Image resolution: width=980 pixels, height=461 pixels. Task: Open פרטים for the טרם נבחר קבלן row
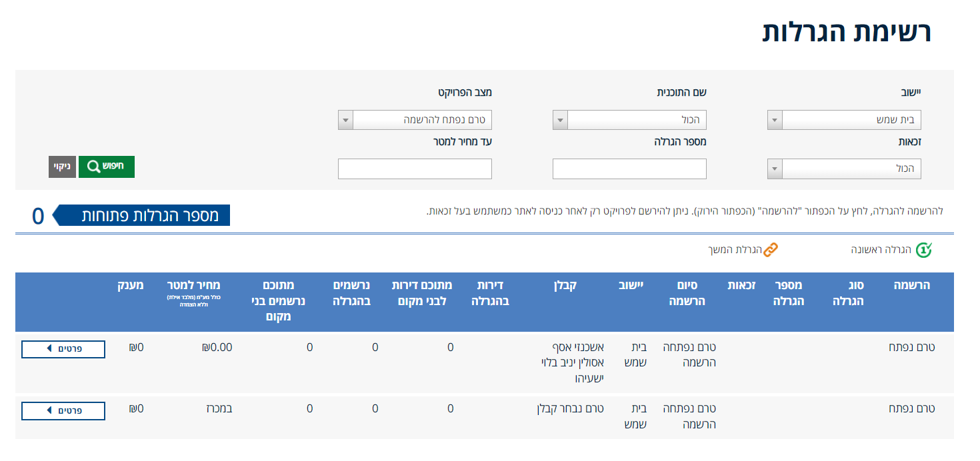pyautogui.click(x=63, y=410)
